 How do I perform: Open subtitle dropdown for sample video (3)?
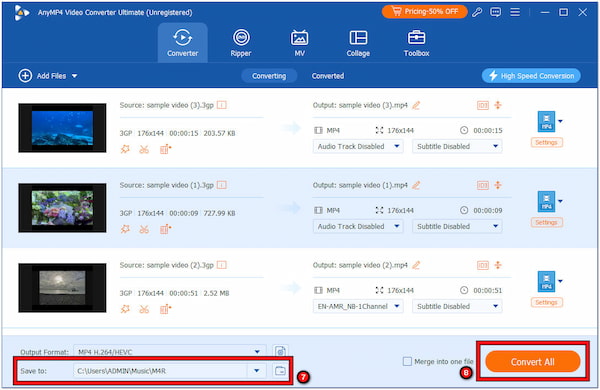(x=457, y=146)
